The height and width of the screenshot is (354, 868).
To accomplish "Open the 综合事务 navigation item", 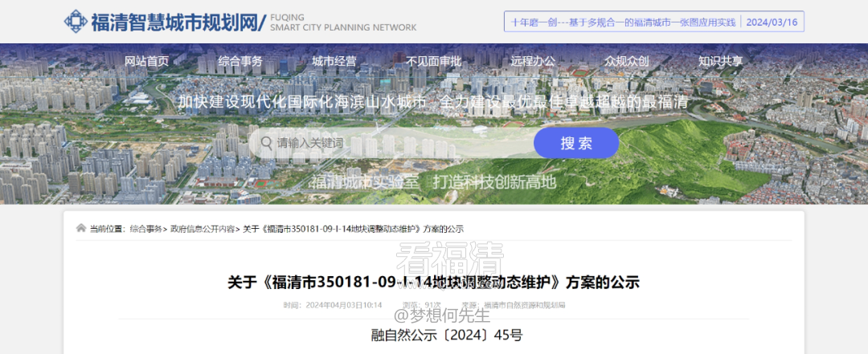I will [240, 61].
